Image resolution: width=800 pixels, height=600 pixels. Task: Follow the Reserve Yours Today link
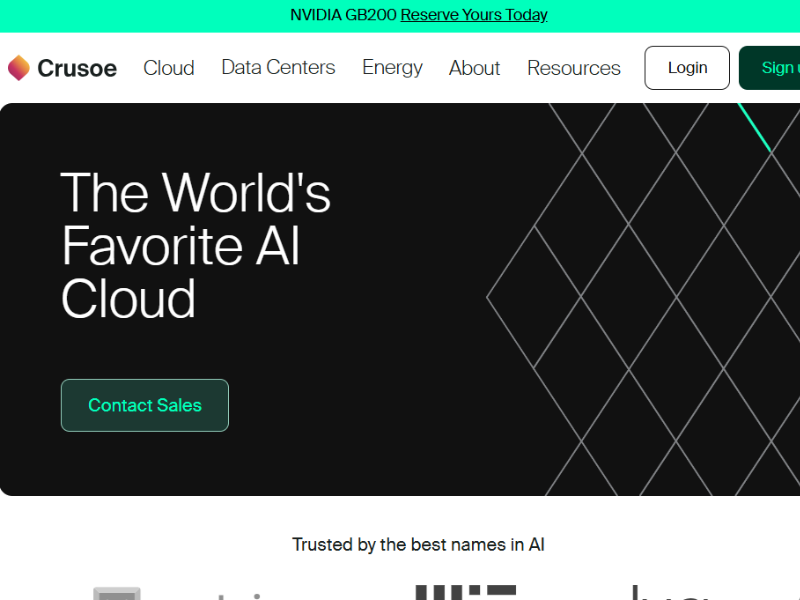click(x=474, y=15)
